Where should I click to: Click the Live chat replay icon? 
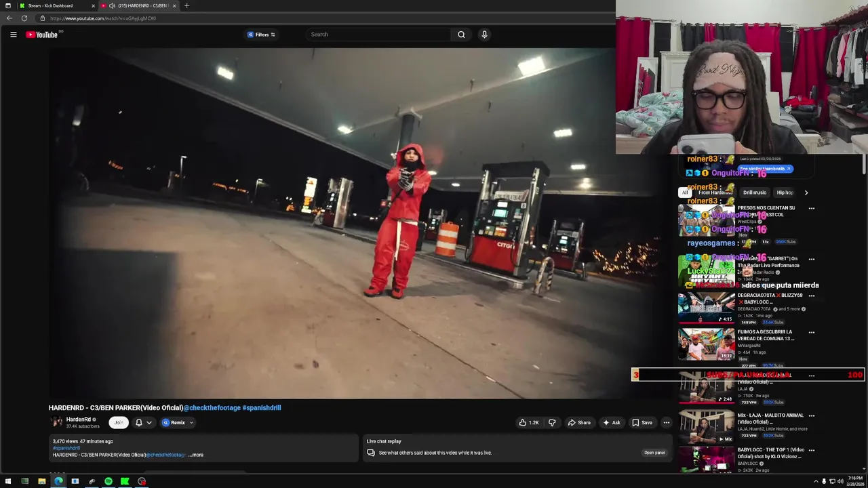pyautogui.click(x=371, y=453)
